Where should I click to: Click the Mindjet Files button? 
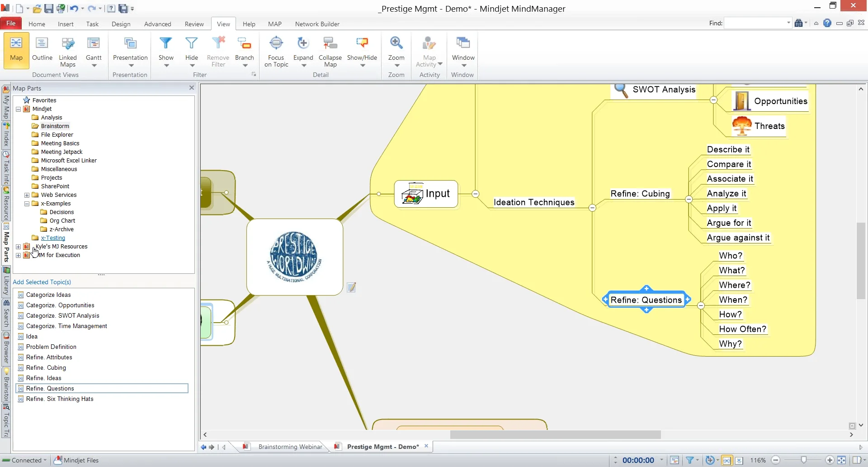[x=76, y=460]
